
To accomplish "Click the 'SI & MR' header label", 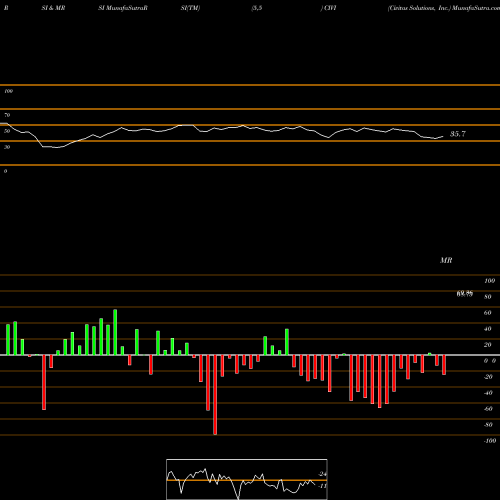I will point(53,8).
